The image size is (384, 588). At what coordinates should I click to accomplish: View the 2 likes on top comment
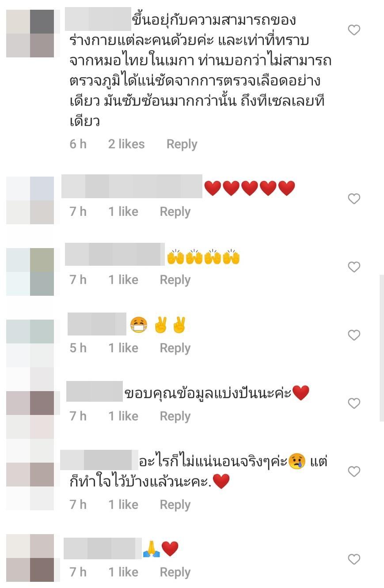tap(126, 144)
